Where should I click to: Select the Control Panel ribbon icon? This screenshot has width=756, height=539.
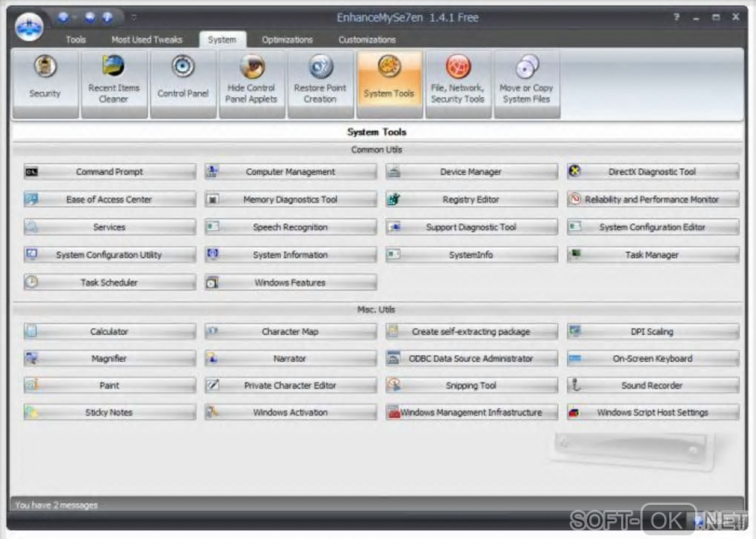[183, 84]
